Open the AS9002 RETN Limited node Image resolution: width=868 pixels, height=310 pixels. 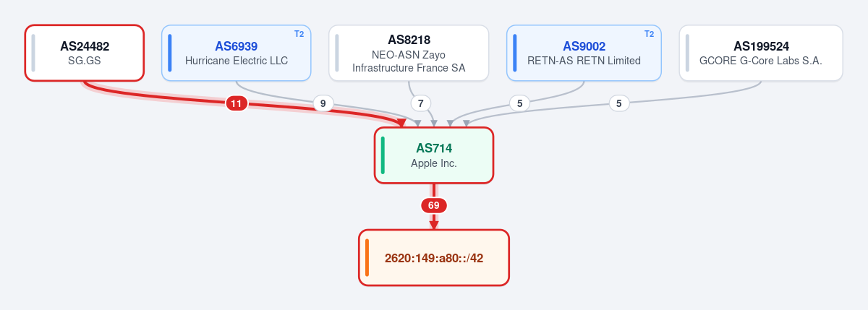(584, 53)
